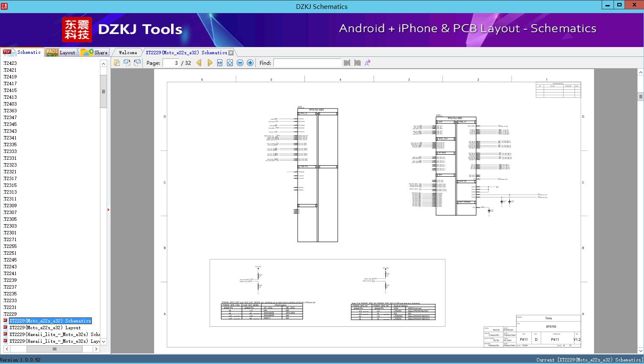Find next match icon

357,63
